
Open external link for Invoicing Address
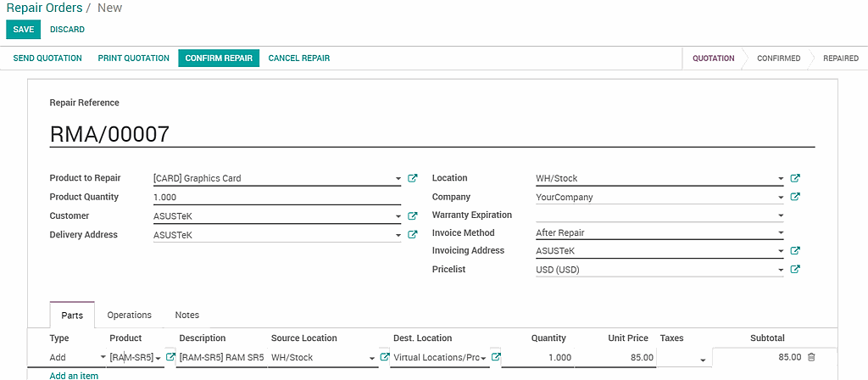pyautogui.click(x=795, y=251)
